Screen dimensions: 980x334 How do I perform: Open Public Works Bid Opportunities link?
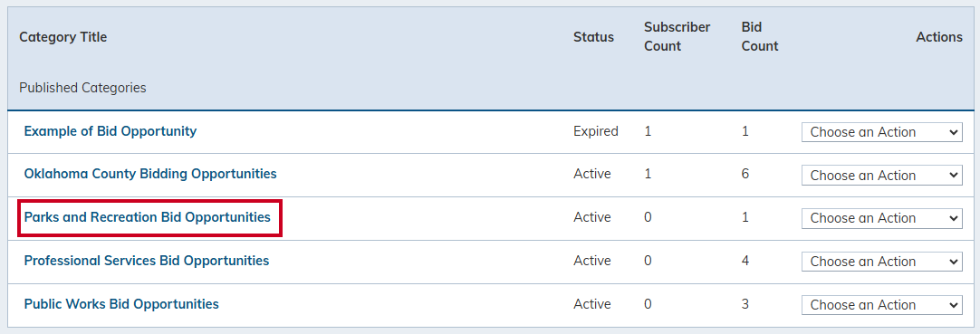tap(121, 304)
